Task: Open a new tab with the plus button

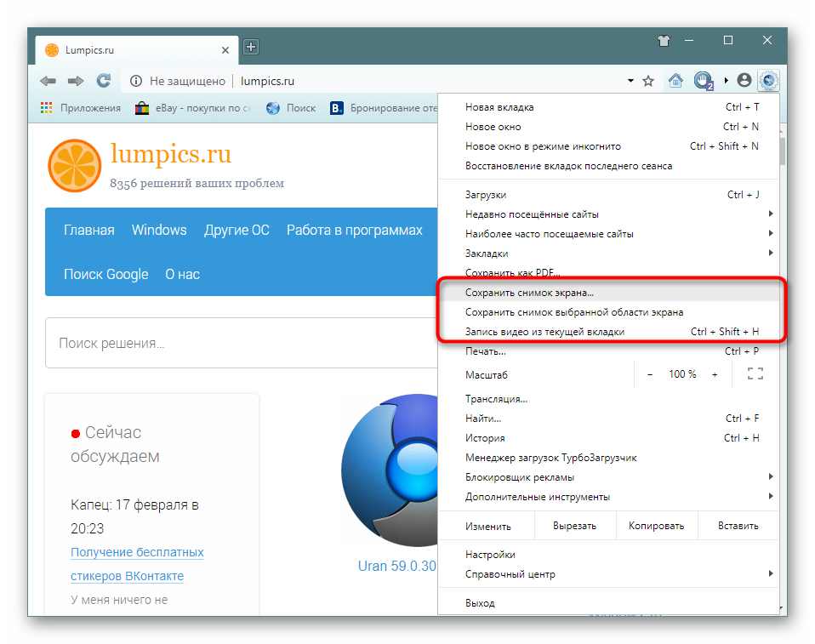Action: pyautogui.click(x=251, y=48)
